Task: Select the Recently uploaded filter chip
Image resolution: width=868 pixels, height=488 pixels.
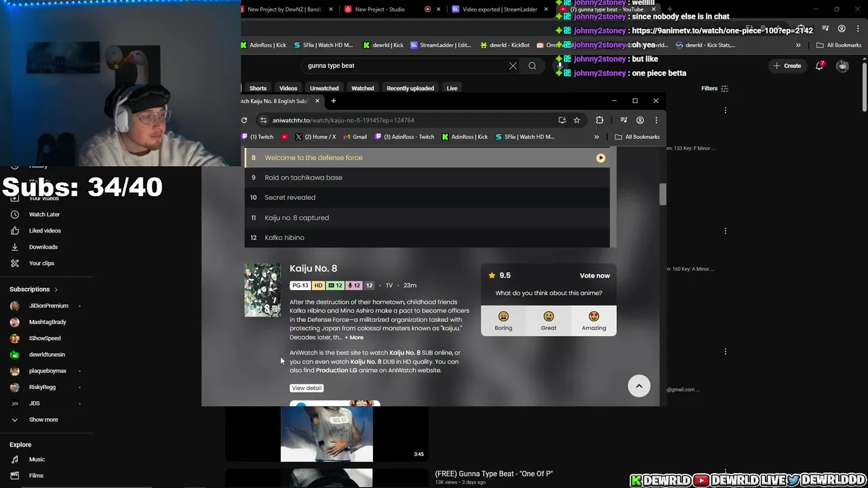Action: coord(410,88)
